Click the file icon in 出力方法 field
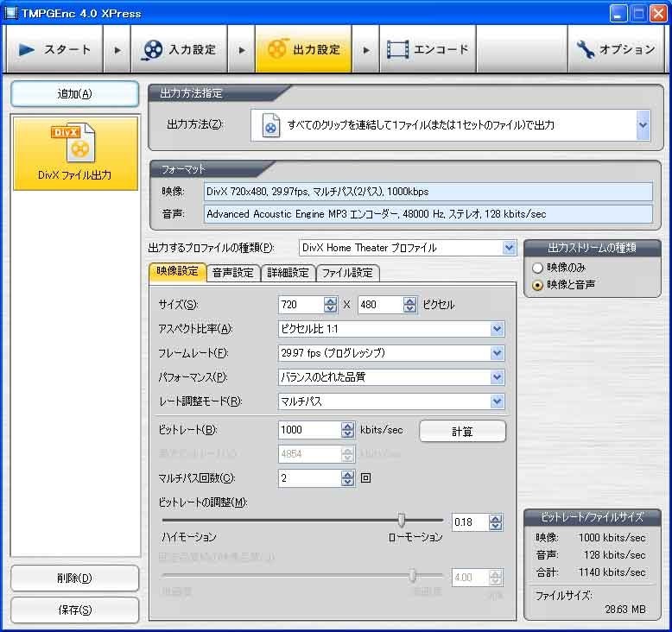The width and height of the screenshot is (672, 632). pos(271,125)
